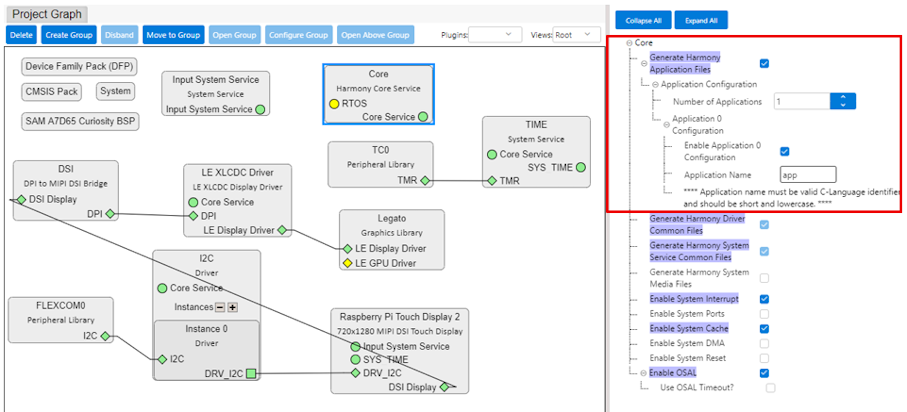Toggle Generate Harmony Application Files checkbox

click(x=764, y=63)
